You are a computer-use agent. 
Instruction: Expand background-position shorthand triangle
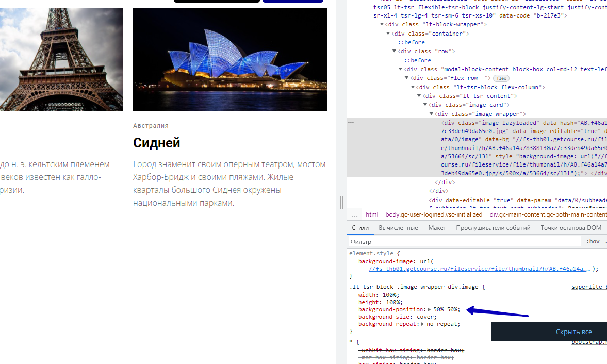429,309
